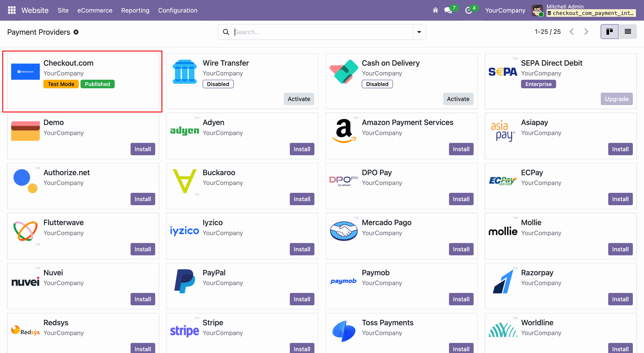Image resolution: width=644 pixels, height=353 pixels.
Task: Click the DPO Pay logo
Action: tap(344, 181)
